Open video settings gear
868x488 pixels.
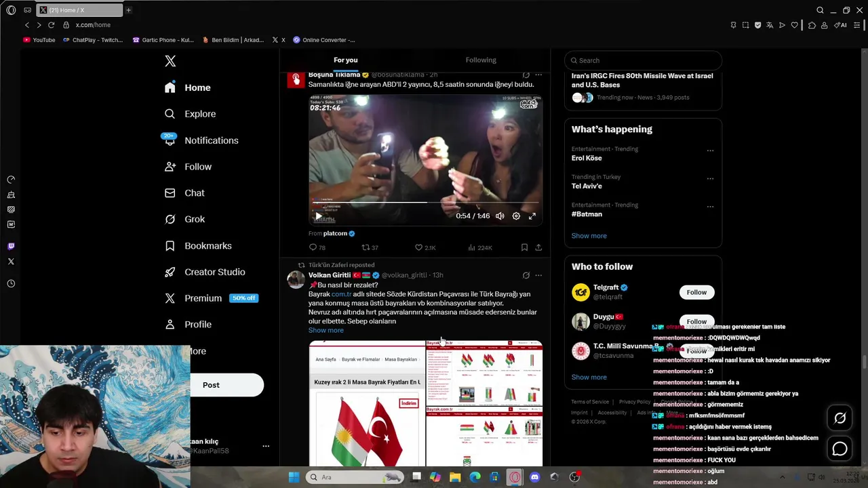click(x=516, y=216)
